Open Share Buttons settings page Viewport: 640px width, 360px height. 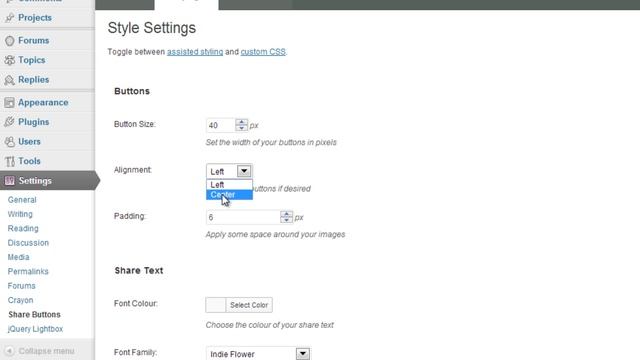tap(34, 314)
